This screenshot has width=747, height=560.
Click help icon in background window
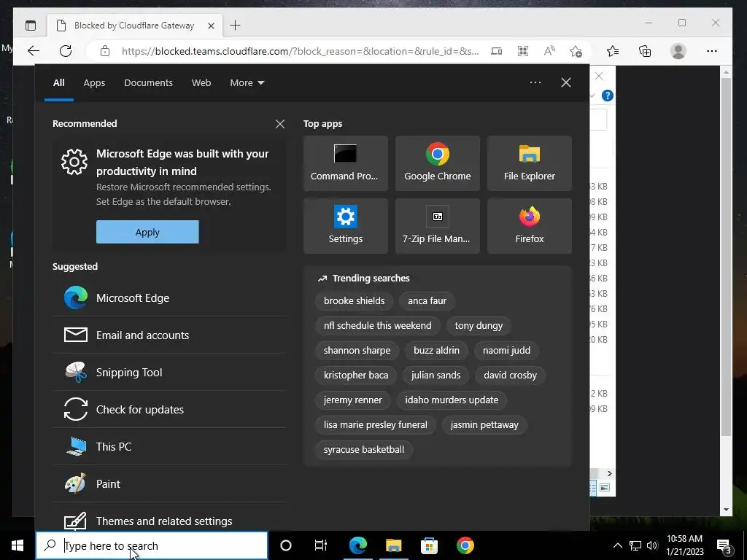click(608, 96)
